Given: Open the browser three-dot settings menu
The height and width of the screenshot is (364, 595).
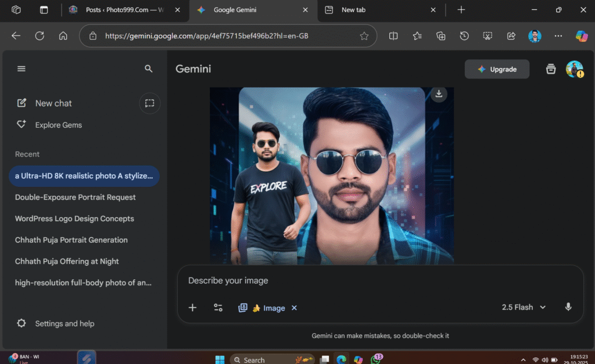Looking at the screenshot, I should (x=557, y=35).
